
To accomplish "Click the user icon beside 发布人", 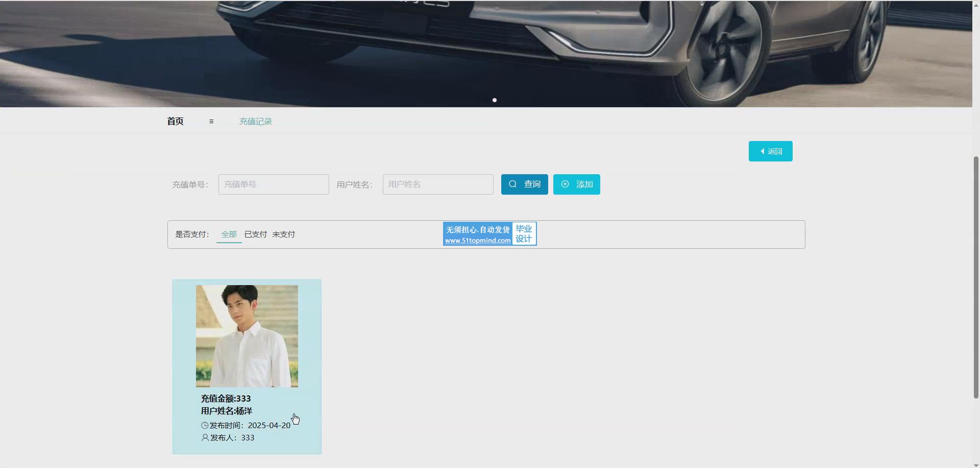I will coord(205,438).
